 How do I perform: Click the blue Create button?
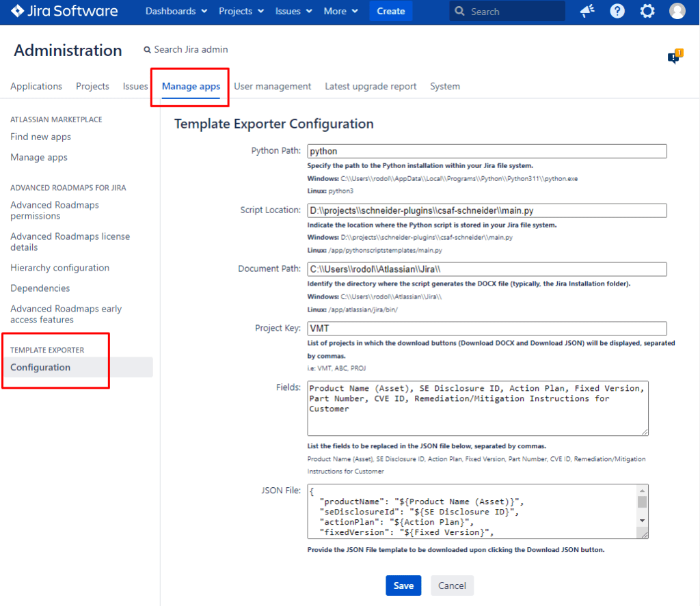click(x=391, y=12)
